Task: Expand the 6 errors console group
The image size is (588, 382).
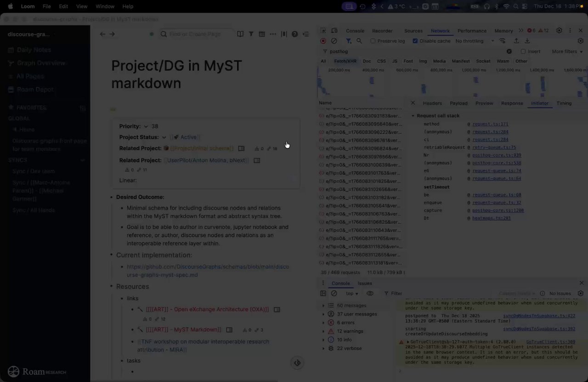Action: (323, 323)
